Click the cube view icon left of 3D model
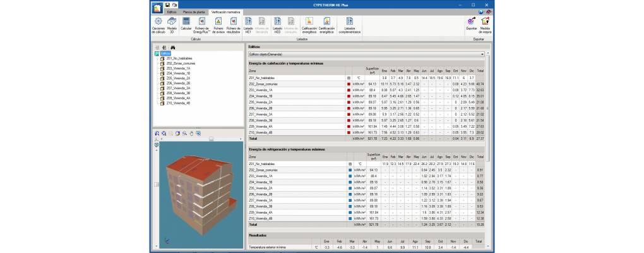This screenshot has height=253, width=644. (157, 145)
